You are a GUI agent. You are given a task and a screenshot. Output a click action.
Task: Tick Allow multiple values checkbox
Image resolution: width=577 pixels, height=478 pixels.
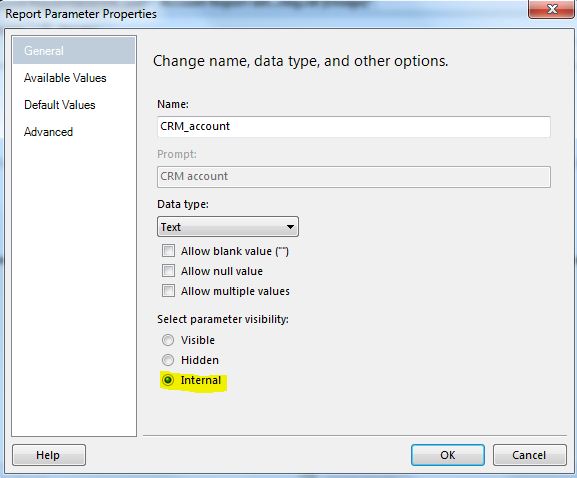(169, 291)
